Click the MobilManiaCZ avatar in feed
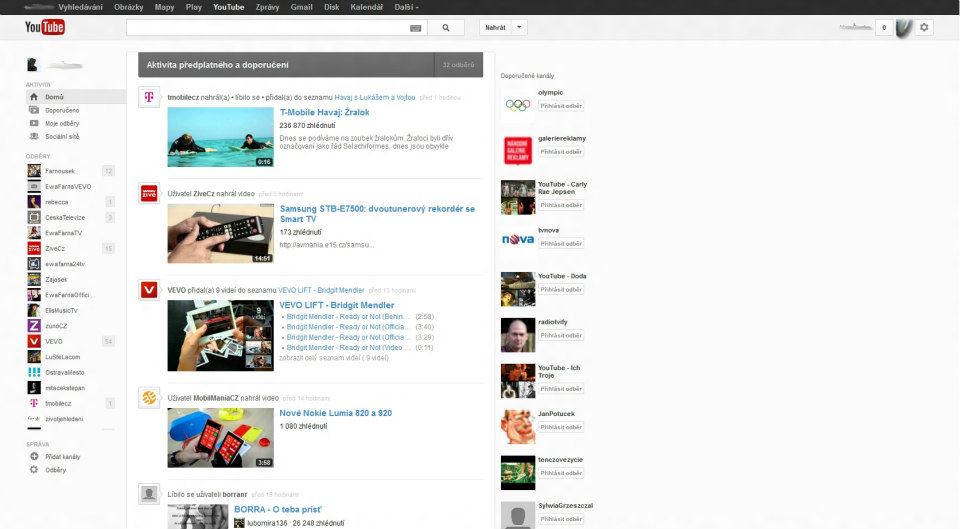 click(x=149, y=397)
